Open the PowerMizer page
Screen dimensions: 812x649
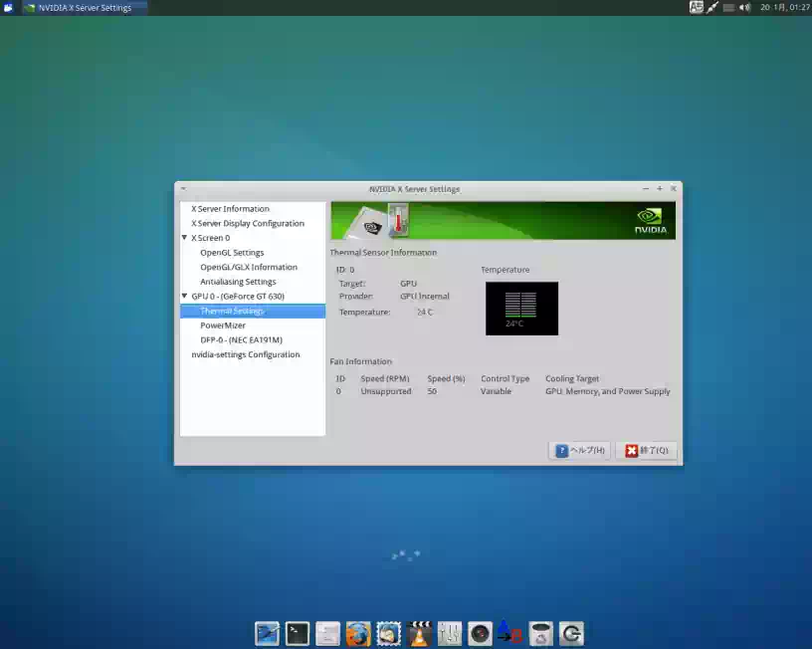point(223,325)
